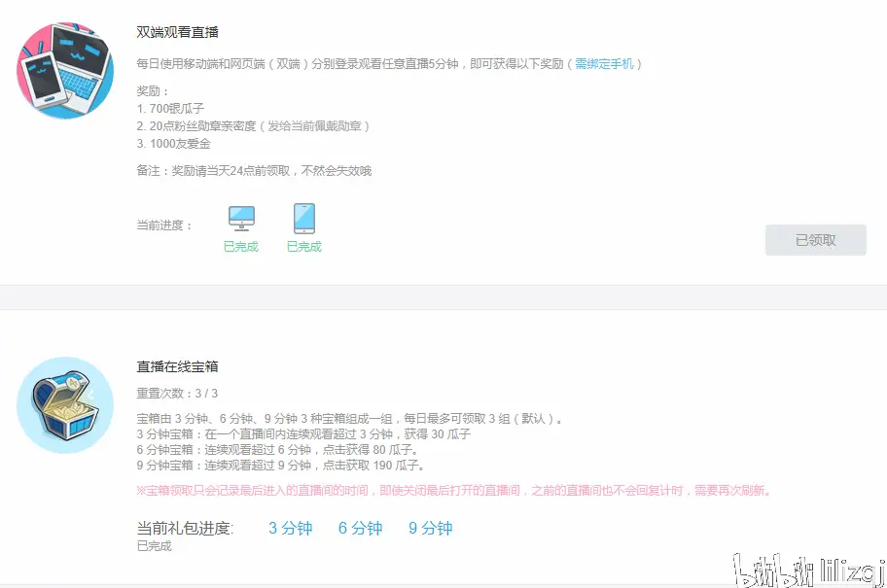Click 已完成 under the phone icon

click(x=304, y=247)
